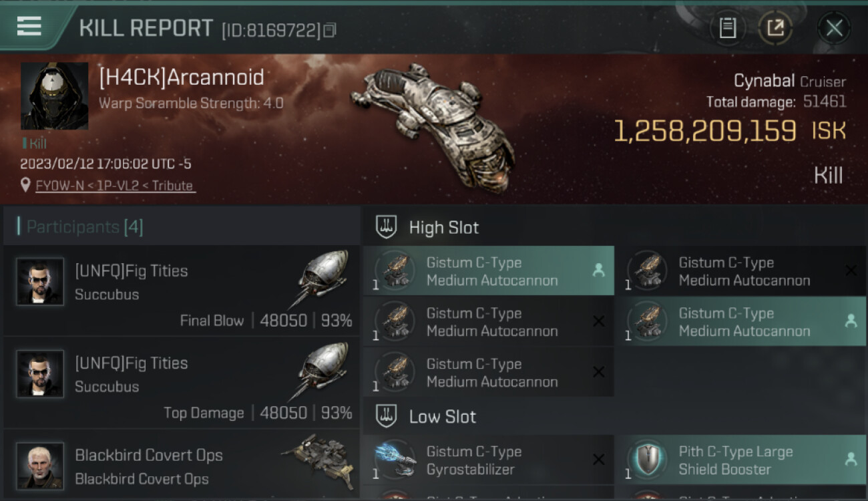Click person icon on Pith Shield Booster row
Viewport: 868px width, 501px height.
tap(851, 460)
